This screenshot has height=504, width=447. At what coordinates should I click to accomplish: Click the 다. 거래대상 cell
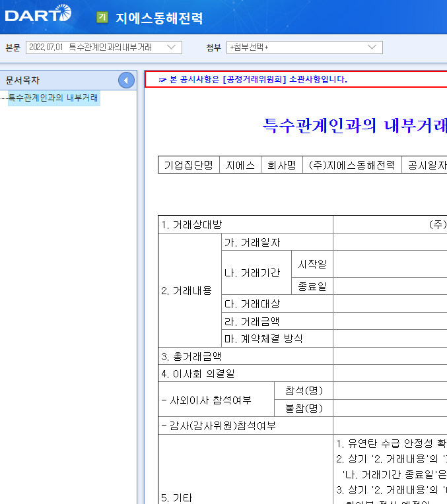click(277, 303)
